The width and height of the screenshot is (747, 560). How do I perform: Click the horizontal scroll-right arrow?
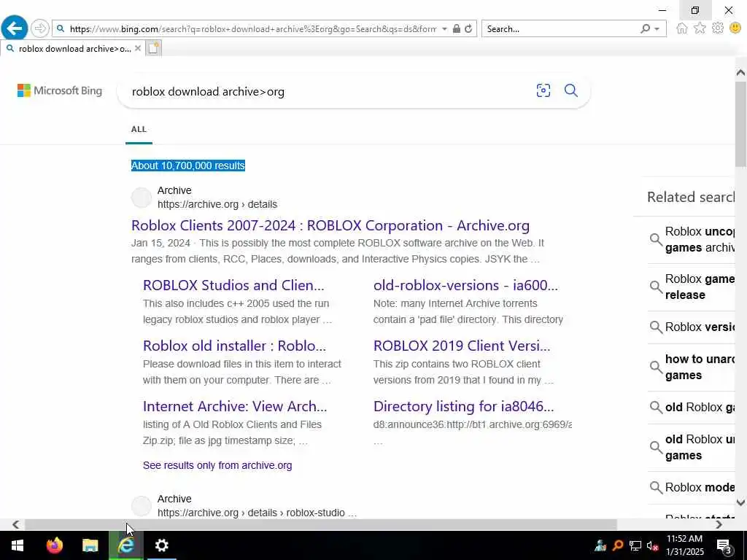click(719, 524)
